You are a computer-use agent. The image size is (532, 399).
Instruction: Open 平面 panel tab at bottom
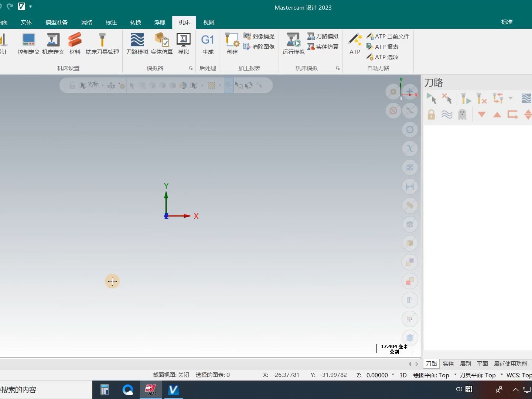click(x=482, y=364)
